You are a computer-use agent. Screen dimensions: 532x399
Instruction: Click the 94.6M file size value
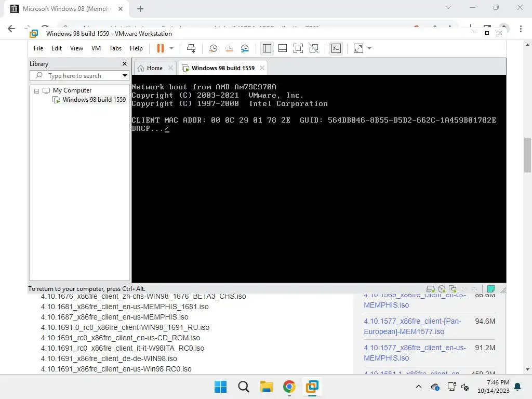point(485,321)
